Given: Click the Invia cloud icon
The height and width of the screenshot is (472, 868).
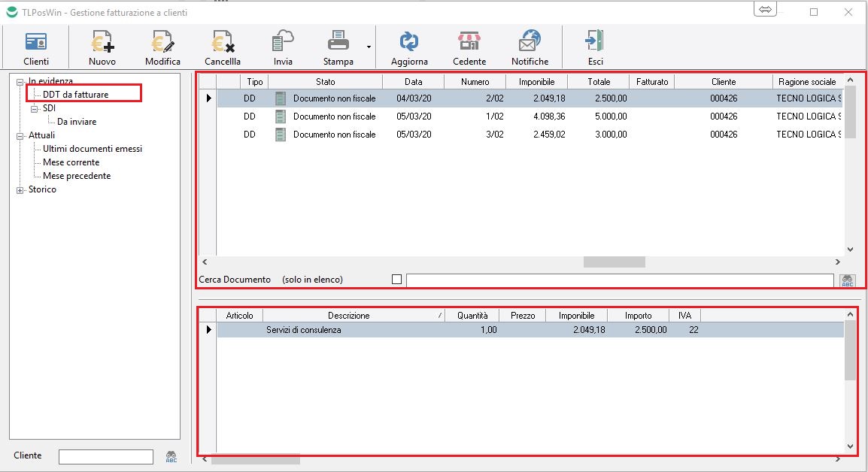Looking at the screenshot, I should [x=283, y=42].
